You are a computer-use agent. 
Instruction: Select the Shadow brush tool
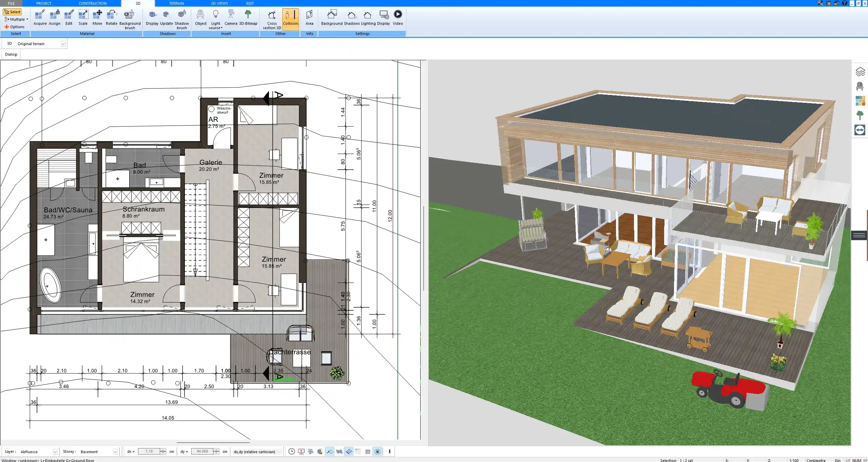[x=182, y=20]
